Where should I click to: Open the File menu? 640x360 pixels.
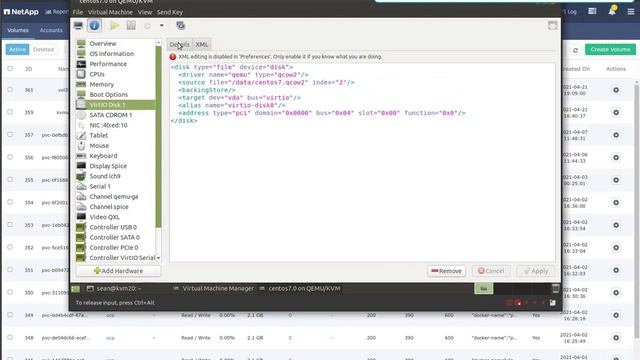point(78,12)
